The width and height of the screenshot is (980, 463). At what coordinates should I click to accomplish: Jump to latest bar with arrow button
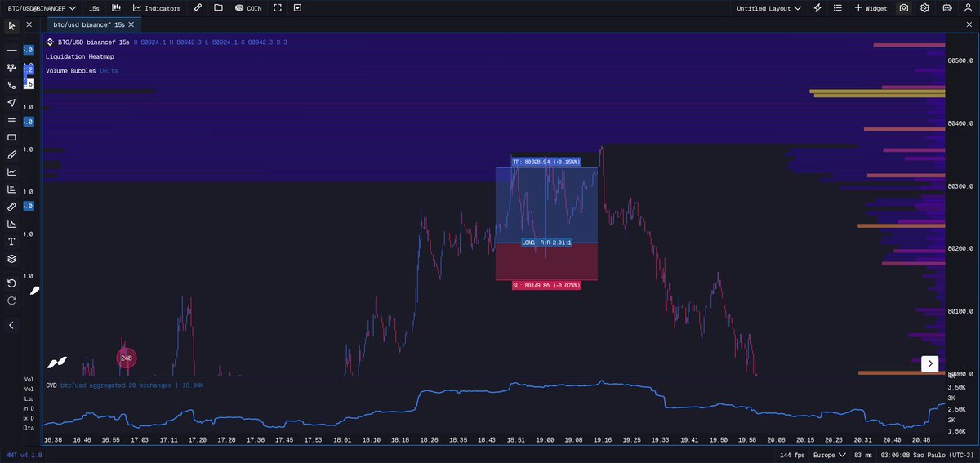[x=929, y=363]
